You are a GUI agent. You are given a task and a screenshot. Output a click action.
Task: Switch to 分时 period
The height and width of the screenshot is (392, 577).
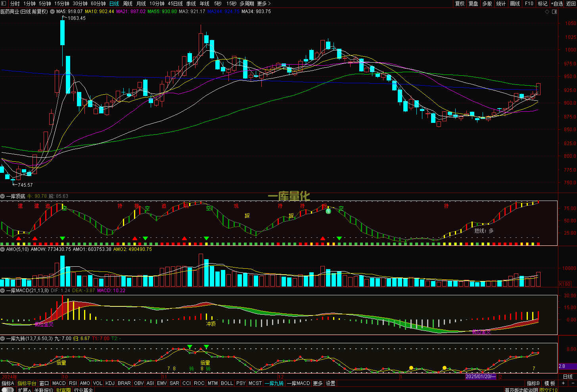pyautogui.click(x=15, y=4)
